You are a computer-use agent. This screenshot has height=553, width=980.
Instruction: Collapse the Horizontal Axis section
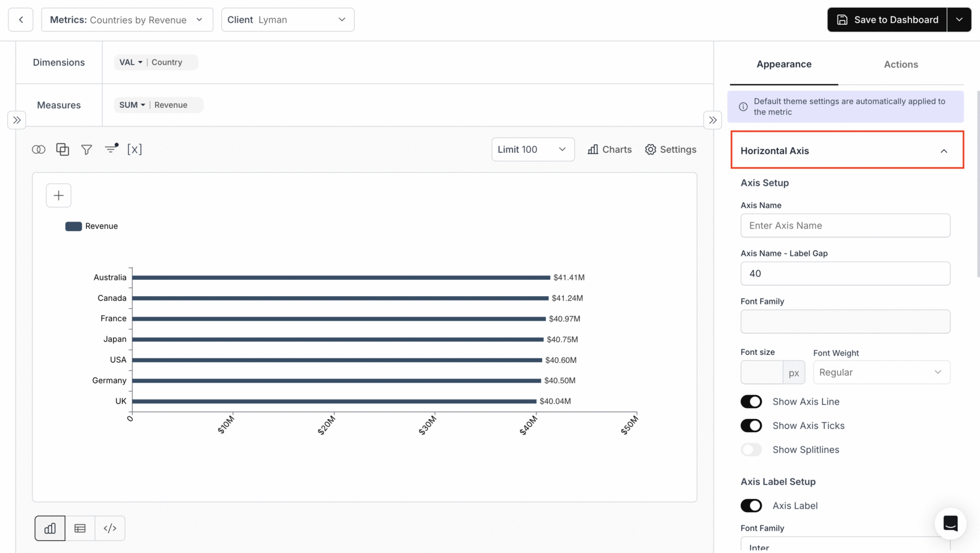pyautogui.click(x=943, y=150)
